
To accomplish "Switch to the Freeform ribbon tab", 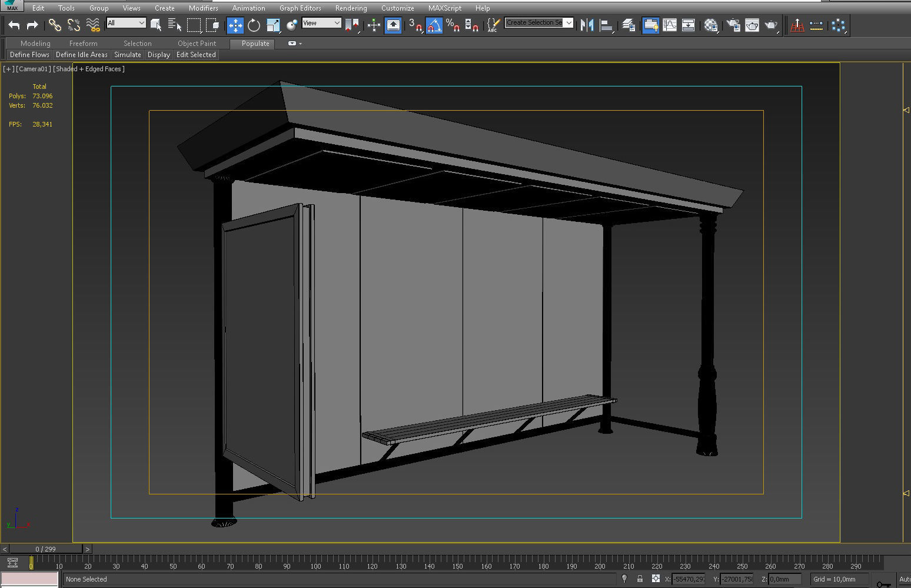I will [84, 44].
